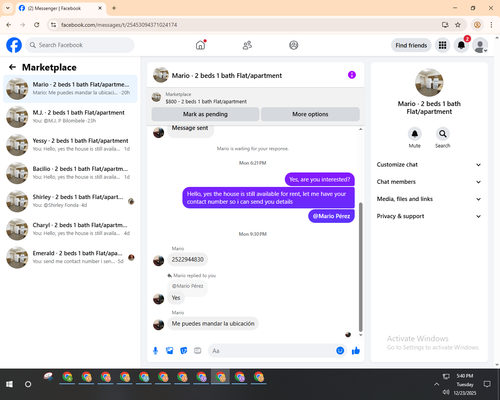Viewport: 500px width, 400px height.
Task: Open the notifications bell in the header
Action: click(x=461, y=45)
